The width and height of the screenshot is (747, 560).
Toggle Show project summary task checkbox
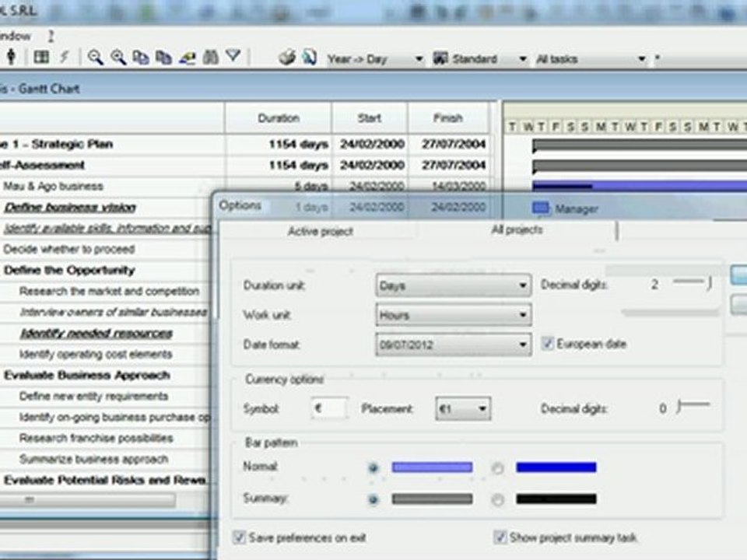[500, 537]
